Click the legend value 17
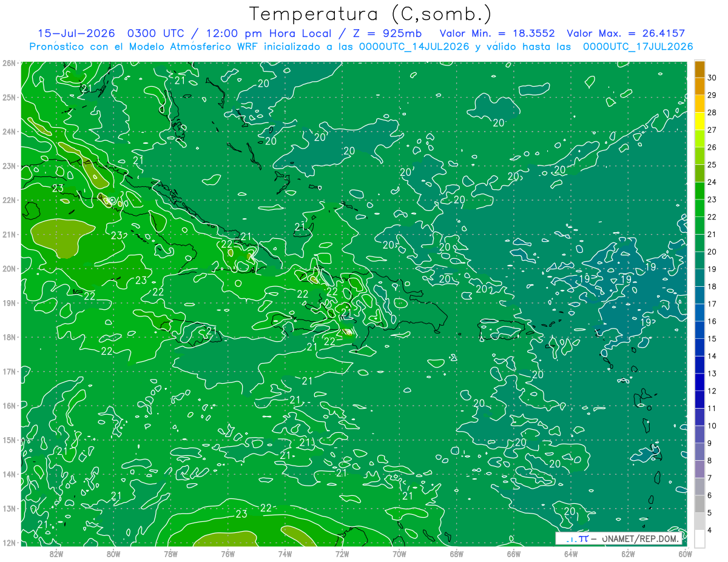This screenshot has width=728, height=562. click(x=712, y=304)
